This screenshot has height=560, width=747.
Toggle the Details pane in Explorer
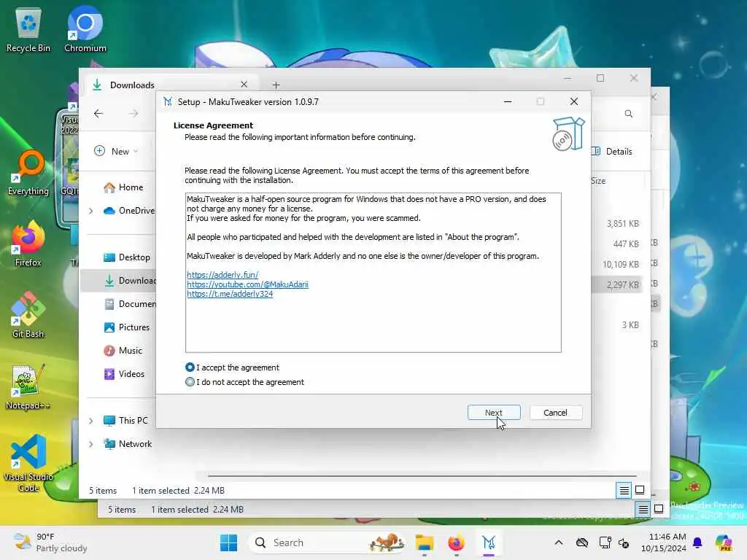613,151
